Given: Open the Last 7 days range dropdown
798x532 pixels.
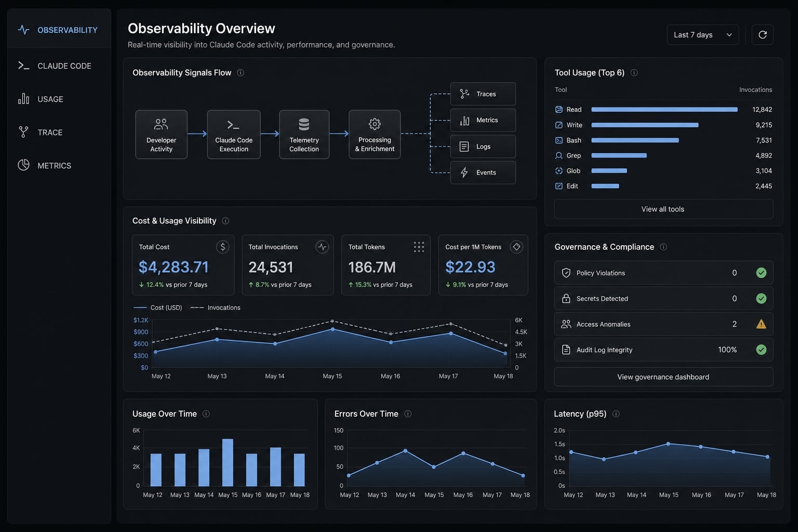Looking at the screenshot, I should coord(702,35).
